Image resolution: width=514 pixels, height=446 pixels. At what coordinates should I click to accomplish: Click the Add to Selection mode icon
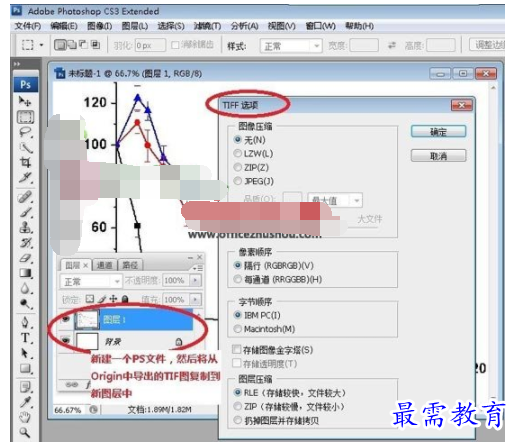[72, 45]
